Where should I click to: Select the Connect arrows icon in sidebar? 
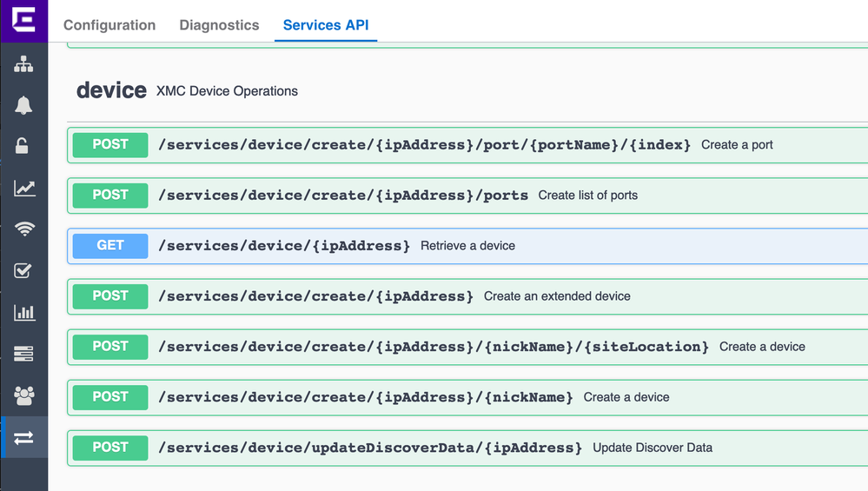tap(23, 437)
